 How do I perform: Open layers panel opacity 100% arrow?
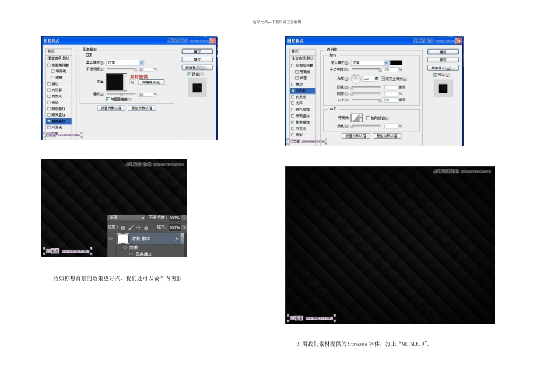click(x=184, y=218)
